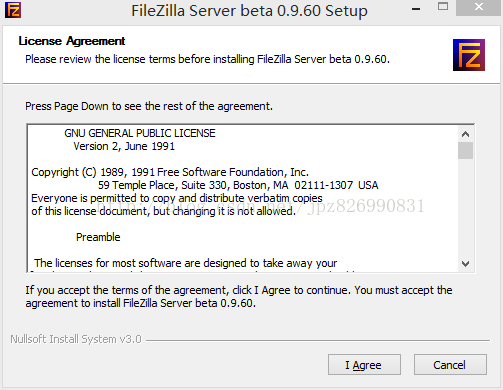Click the license scrollbar thumb

tap(465, 151)
